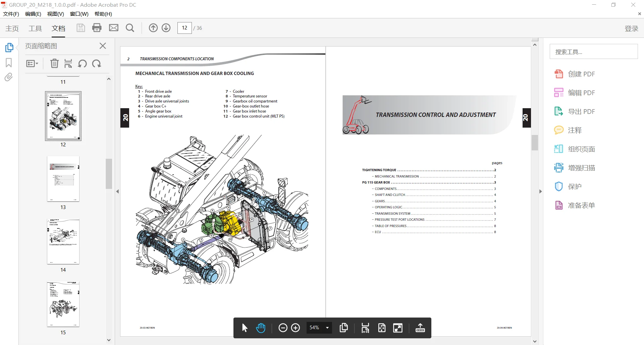The width and height of the screenshot is (644, 345).
Task: Open the 文件(F) menu
Action: (x=11, y=14)
